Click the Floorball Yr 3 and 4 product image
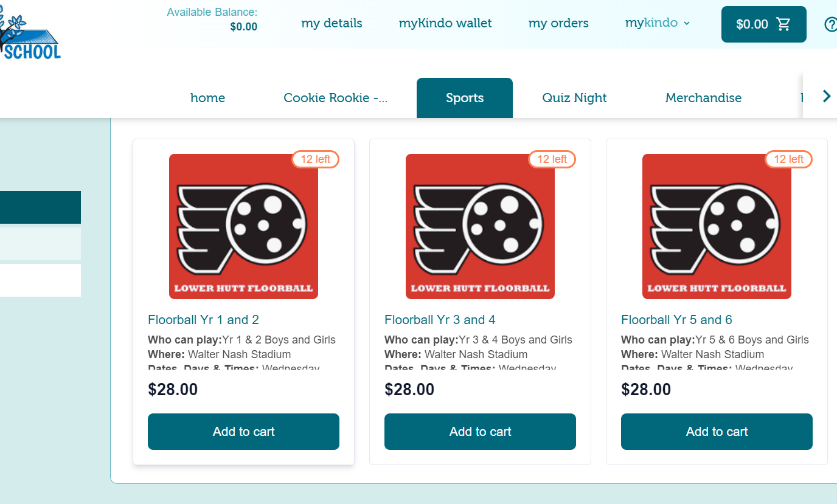This screenshot has height=504, width=837. (x=480, y=226)
